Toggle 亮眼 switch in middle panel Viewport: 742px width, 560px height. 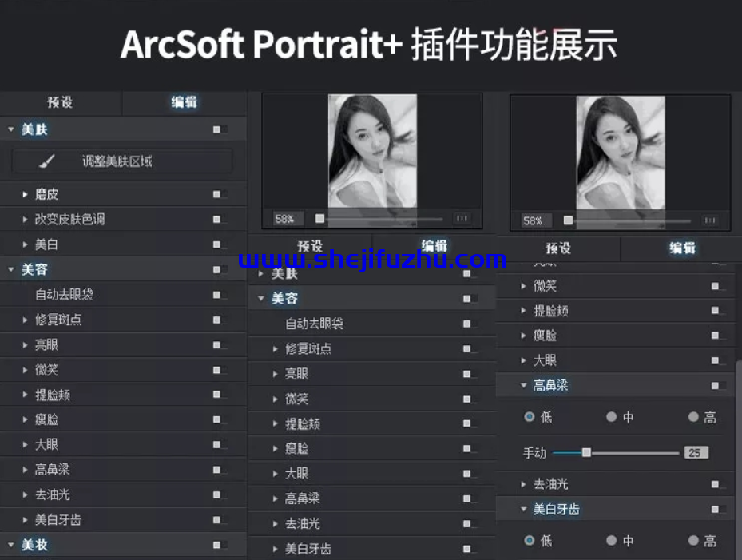pos(470,374)
